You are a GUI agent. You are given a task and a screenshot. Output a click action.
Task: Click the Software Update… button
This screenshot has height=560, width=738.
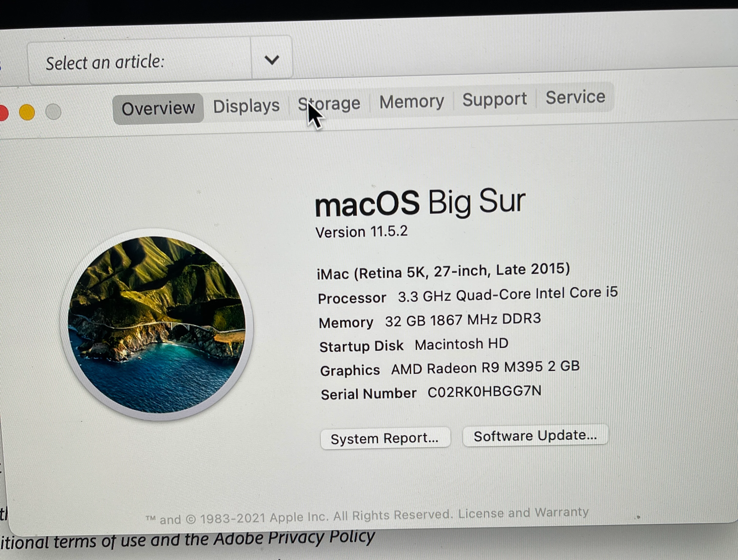(x=535, y=436)
